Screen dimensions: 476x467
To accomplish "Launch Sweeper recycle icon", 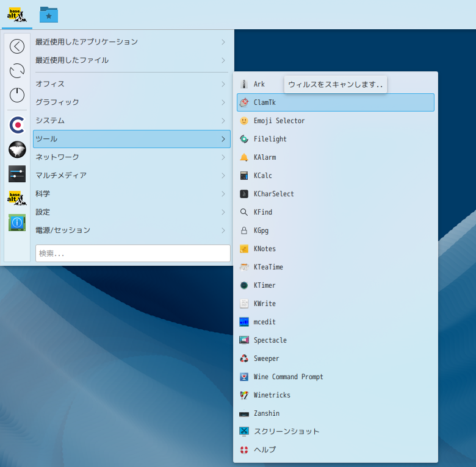I will pyautogui.click(x=244, y=358).
